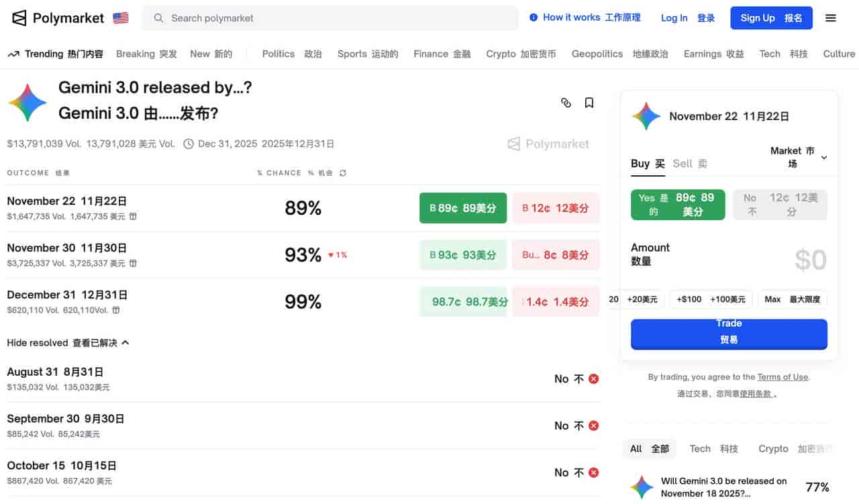This screenshot has height=504, width=859.
Task: Switch to the Sell tab
Action: [690, 164]
